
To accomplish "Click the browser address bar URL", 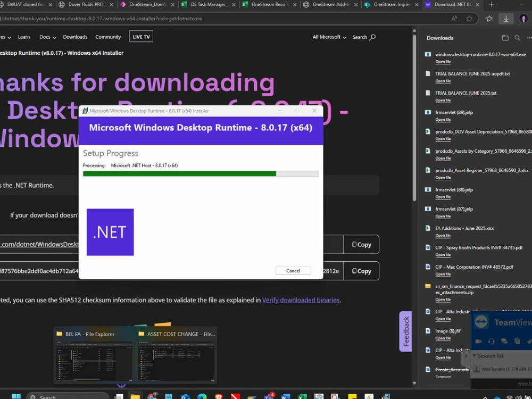I will coord(102,19).
